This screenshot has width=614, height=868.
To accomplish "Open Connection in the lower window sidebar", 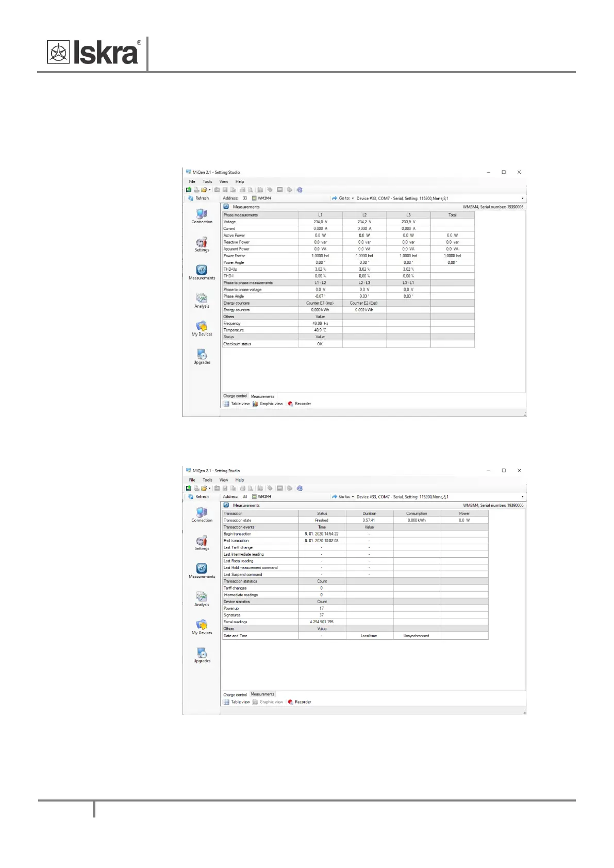I will (x=202, y=514).
